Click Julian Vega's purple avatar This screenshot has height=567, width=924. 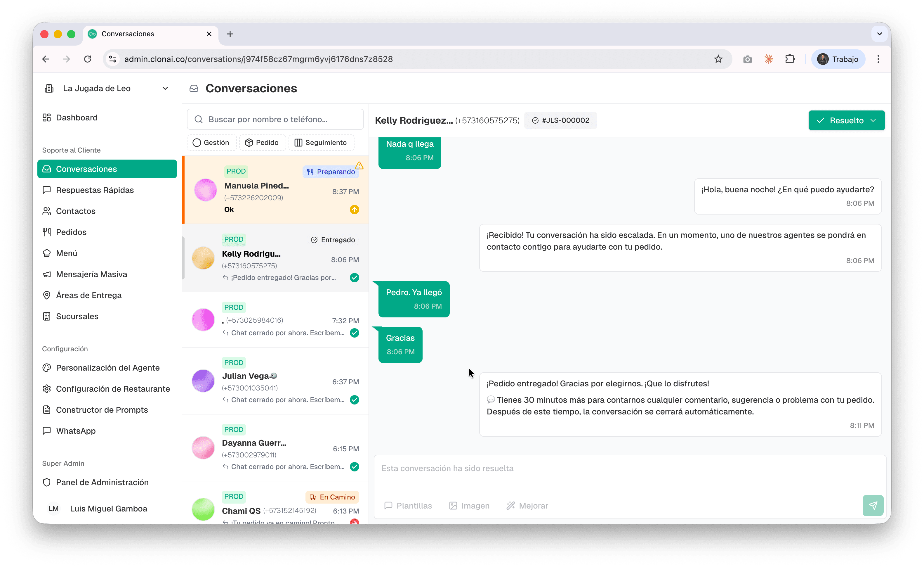(203, 381)
